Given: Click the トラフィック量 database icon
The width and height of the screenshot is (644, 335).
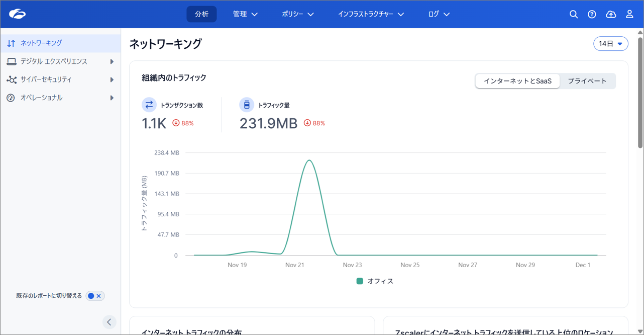Looking at the screenshot, I should [x=246, y=104].
